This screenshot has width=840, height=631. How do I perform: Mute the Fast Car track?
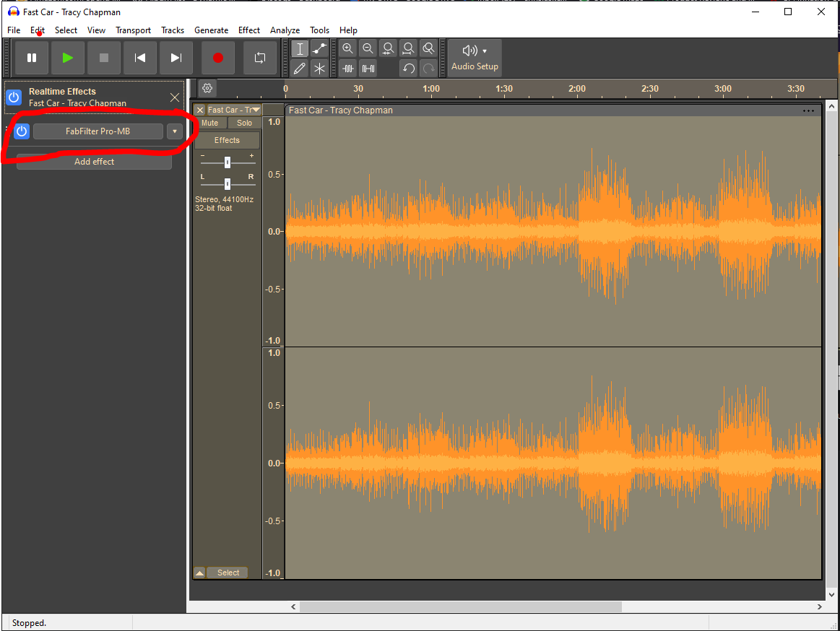coord(210,123)
